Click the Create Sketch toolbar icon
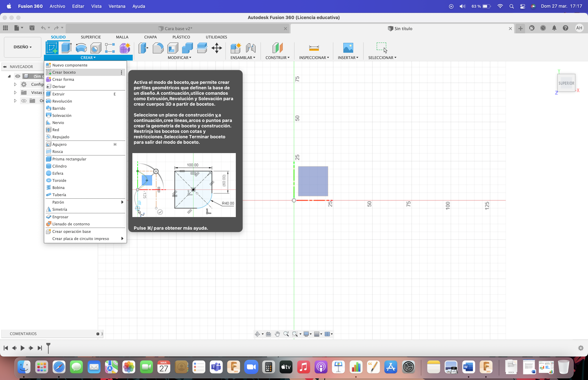This screenshot has height=380, width=588. [x=52, y=48]
